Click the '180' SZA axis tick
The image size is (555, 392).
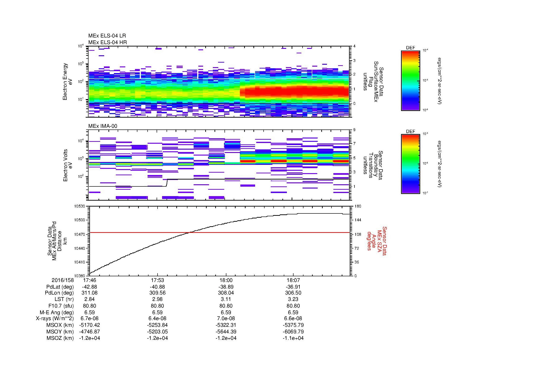358,206
